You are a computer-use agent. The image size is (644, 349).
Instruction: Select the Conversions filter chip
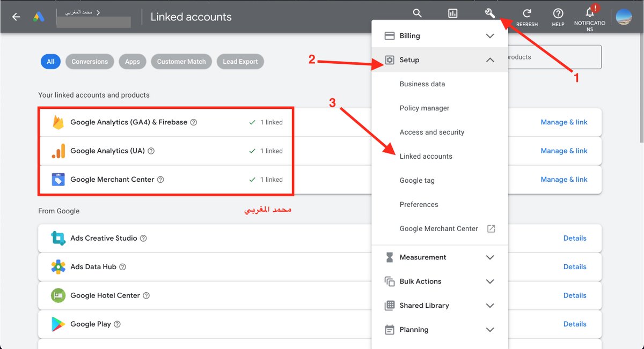[90, 62]
